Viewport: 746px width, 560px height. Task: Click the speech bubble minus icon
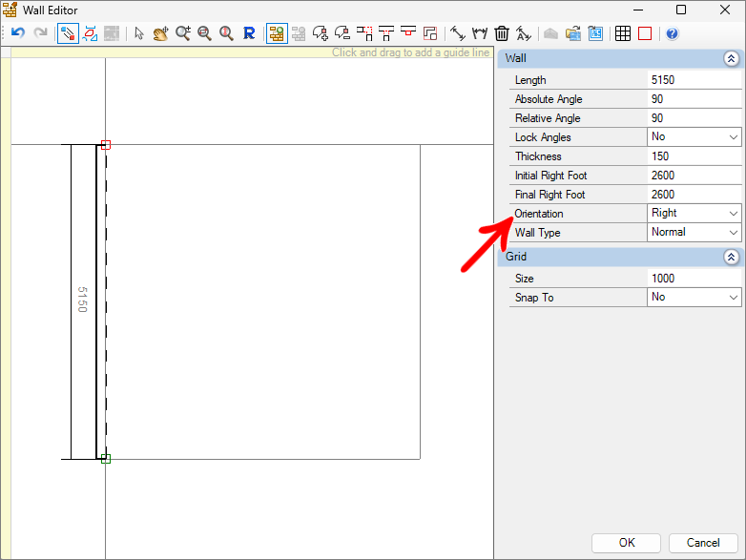[x=342, y=33]
